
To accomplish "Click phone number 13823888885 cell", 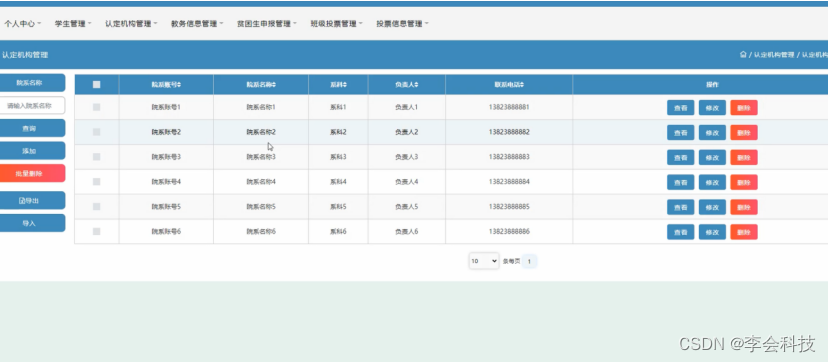I will [x=509, y=207].
